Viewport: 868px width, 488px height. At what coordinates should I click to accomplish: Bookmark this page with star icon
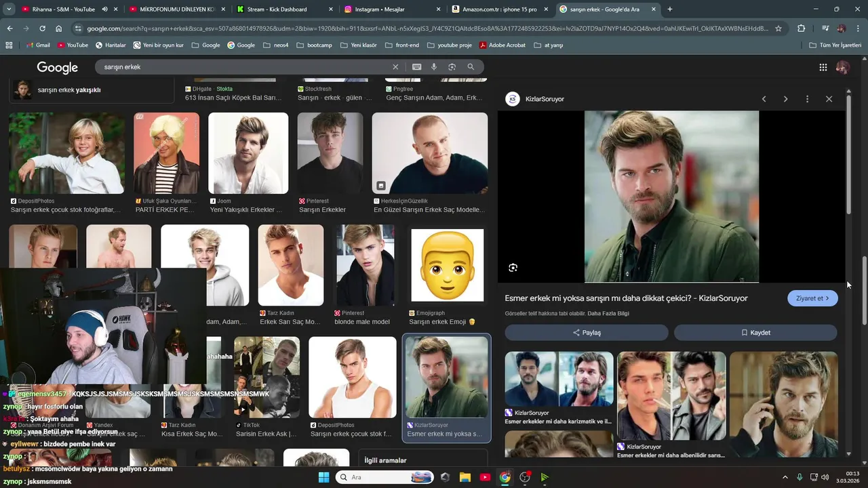click(778, 28)
